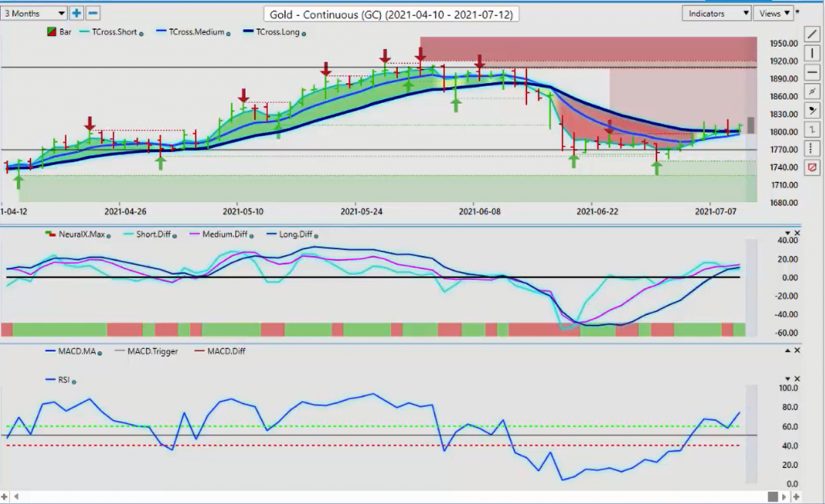
Task: Toggle the Medium.Diff legend dot
Action: coord(251,236)
